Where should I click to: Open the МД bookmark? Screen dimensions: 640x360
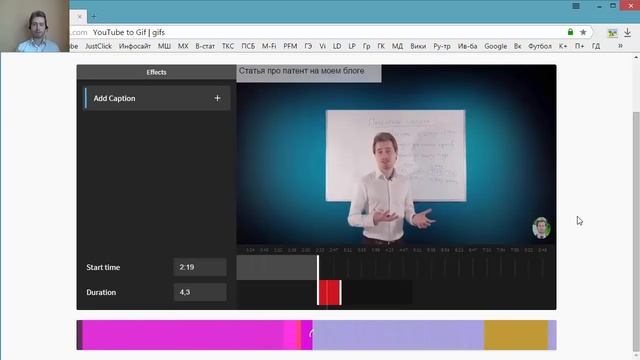pos(398,46)
